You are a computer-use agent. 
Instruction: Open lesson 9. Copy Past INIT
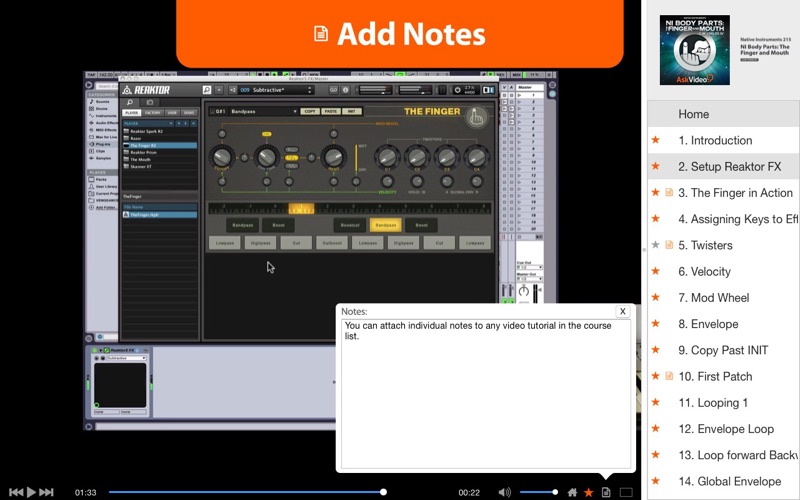click(723, 350)
